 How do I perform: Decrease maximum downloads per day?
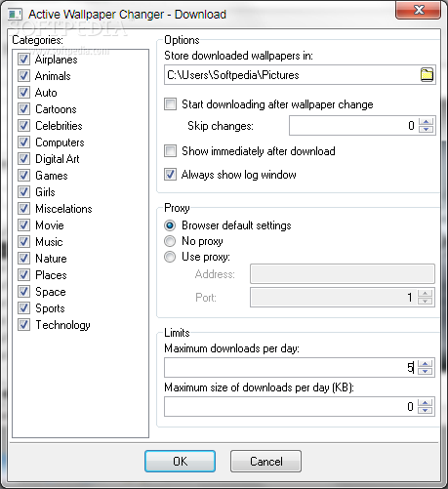(x=425, y=371)
